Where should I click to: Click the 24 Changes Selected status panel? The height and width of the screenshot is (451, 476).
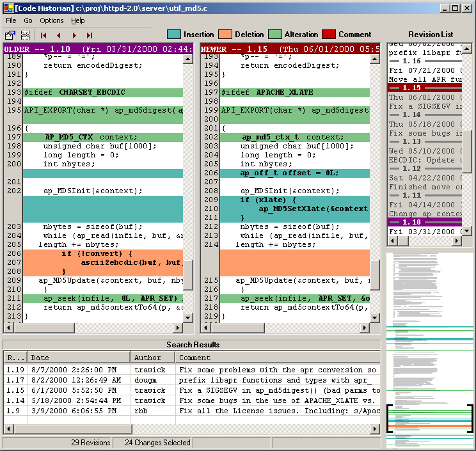pyautogui.click(x=152, y=443)
